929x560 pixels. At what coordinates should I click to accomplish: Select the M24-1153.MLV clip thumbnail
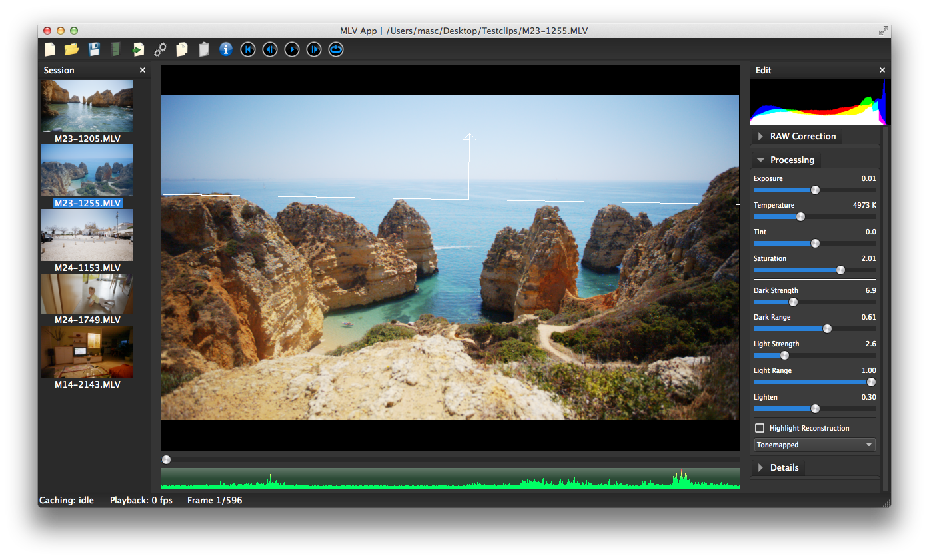tap(87, 235)
